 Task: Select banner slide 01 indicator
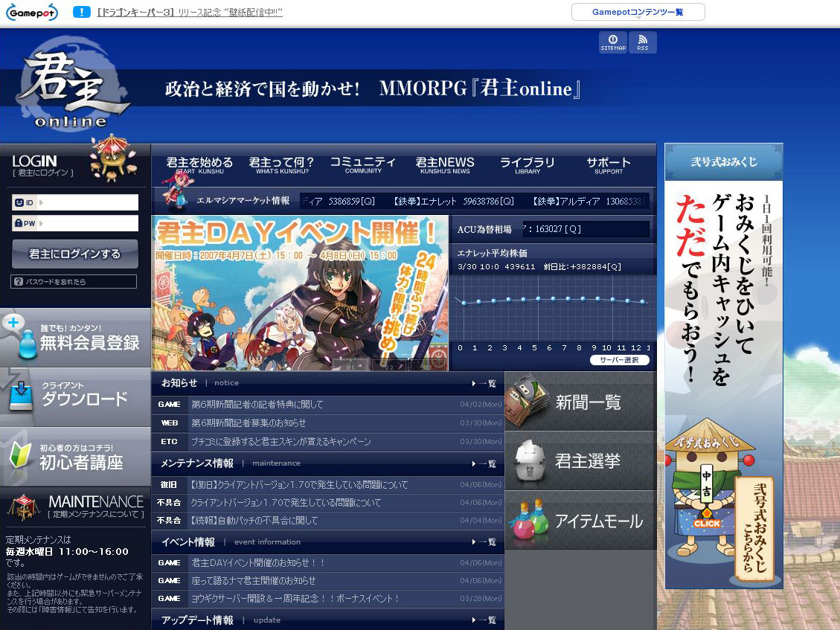tap(351, 365)
